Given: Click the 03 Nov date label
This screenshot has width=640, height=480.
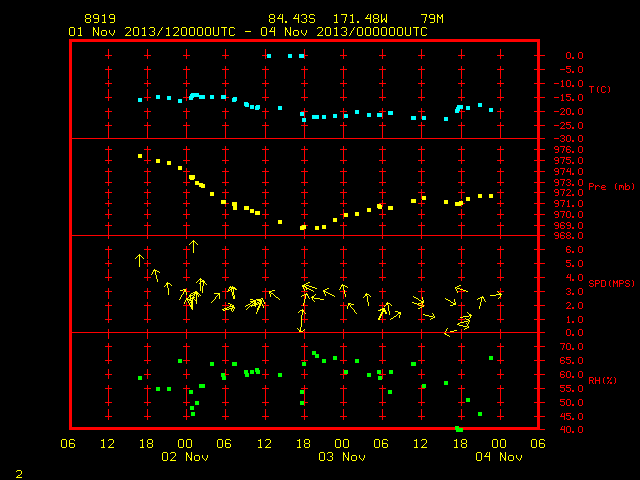Looking at the screenshot, I should click(x=342, y=457).
